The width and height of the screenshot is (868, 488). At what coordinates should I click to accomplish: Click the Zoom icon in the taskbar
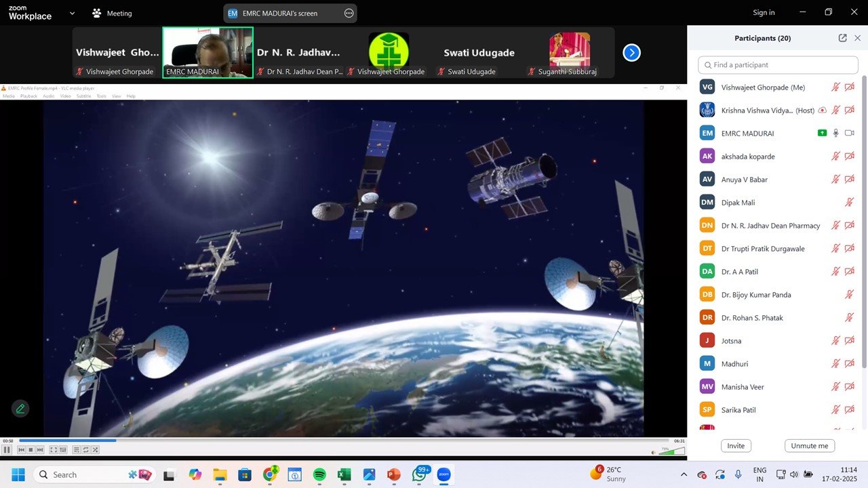[x=443, y=474]
